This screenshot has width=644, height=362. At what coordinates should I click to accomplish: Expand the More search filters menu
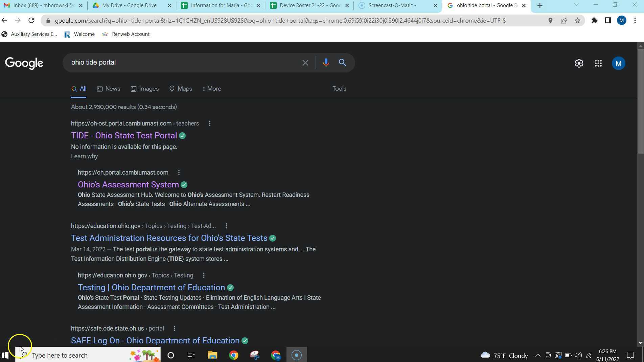[x=212, y=89]
